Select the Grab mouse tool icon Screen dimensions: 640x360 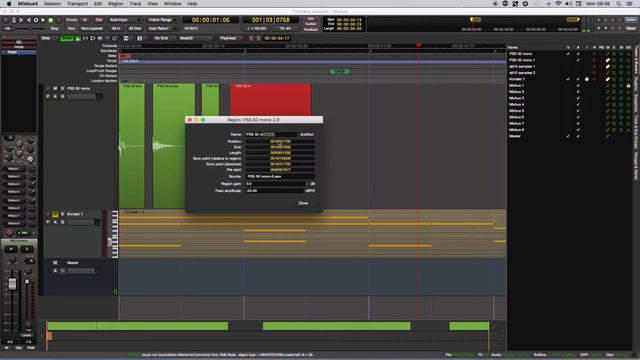[78, 38]
